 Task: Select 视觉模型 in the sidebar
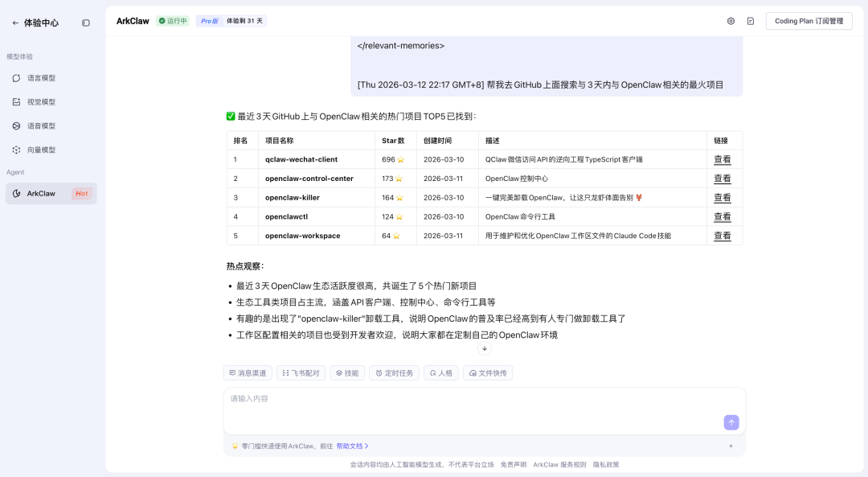point(41,102)
